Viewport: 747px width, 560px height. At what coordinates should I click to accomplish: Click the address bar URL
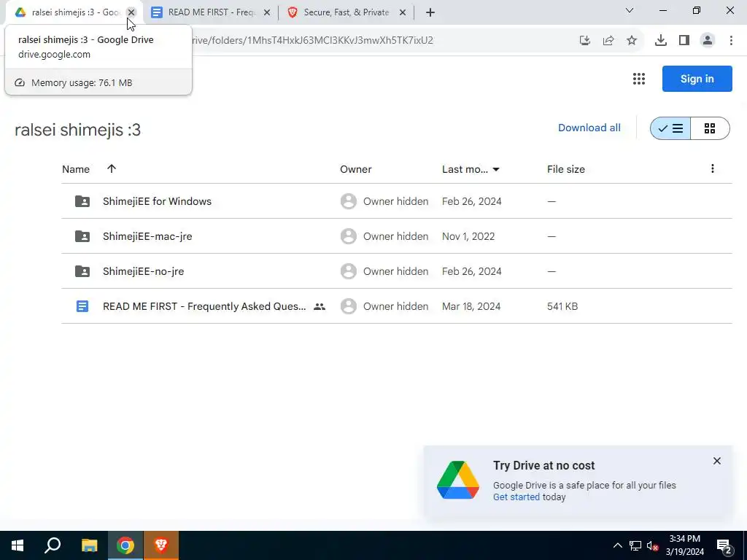tap(312, 41)
